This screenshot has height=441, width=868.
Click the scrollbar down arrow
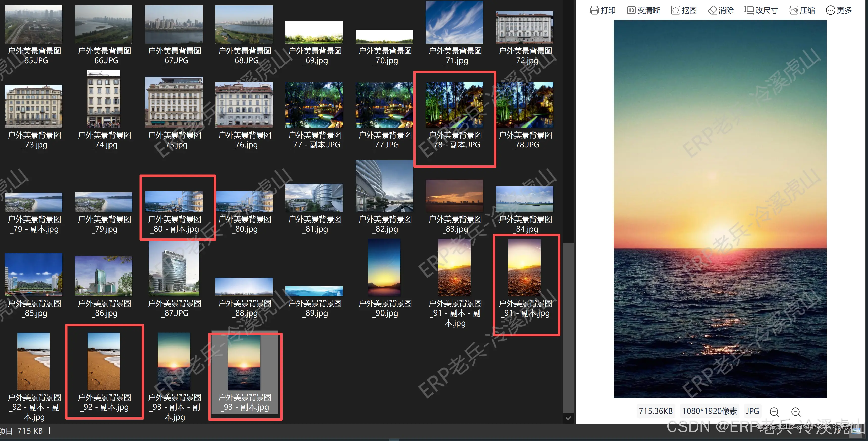click(x=568, y=418)
